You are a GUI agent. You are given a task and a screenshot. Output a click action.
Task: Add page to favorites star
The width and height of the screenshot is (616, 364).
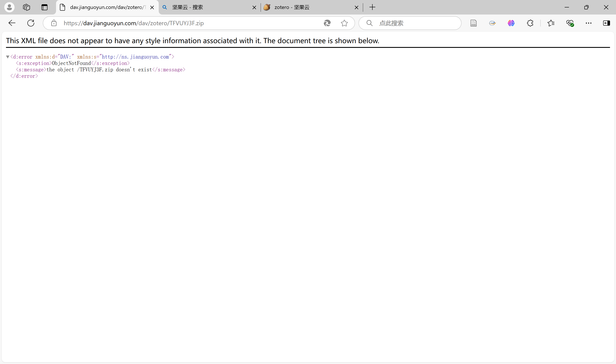click(344, 23)
